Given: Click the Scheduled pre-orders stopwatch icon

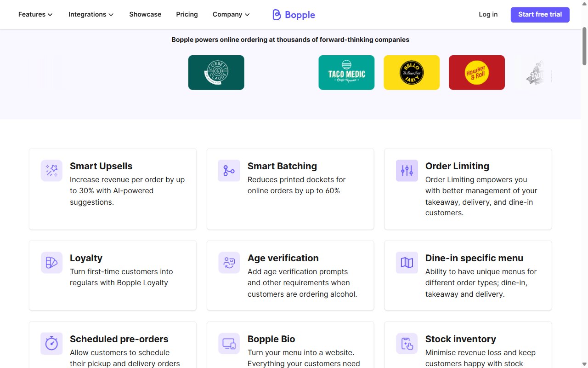Looking at the screenshot, I should (51, 344).
